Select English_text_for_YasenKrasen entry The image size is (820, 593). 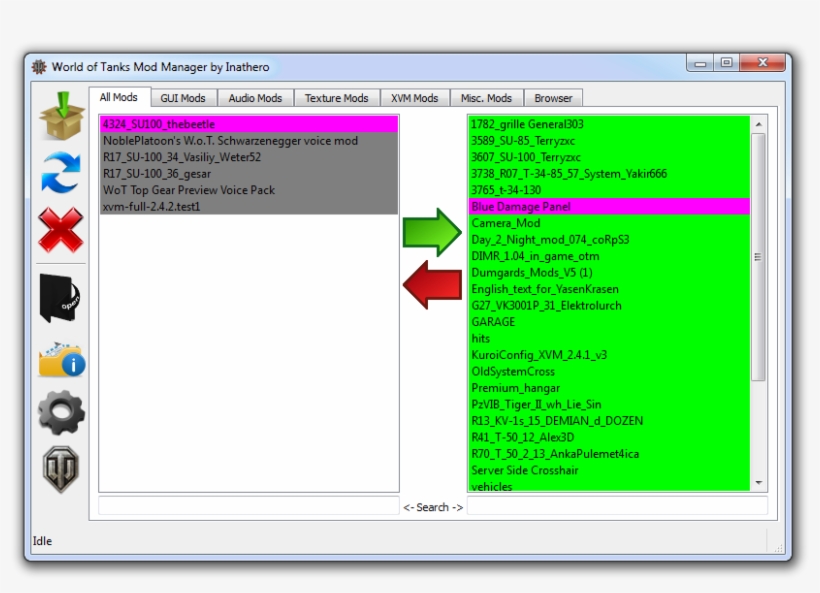[x=609, y=289]
